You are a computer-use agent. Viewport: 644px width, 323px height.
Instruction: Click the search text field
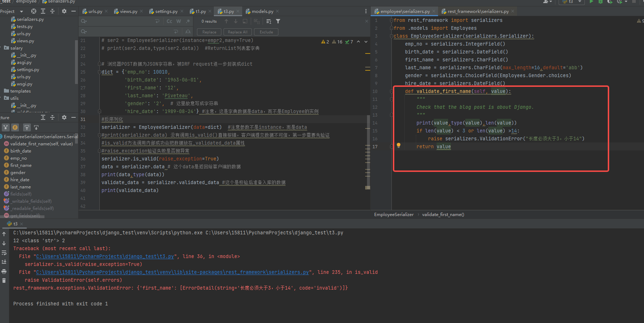pyautogui.click(x=120, y=21)
